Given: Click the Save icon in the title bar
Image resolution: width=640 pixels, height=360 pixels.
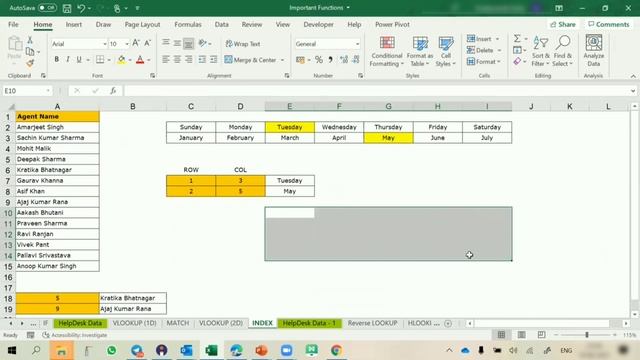Looking at the screenshot, I should tap(67, 8).
